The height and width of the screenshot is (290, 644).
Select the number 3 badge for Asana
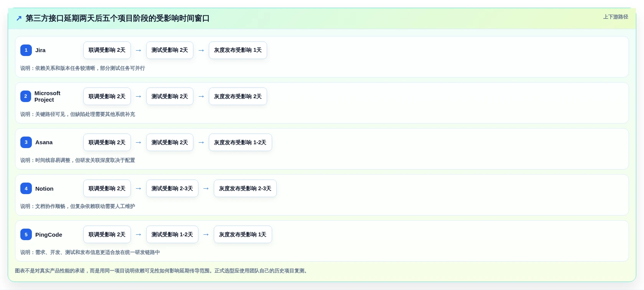(26, 142)
